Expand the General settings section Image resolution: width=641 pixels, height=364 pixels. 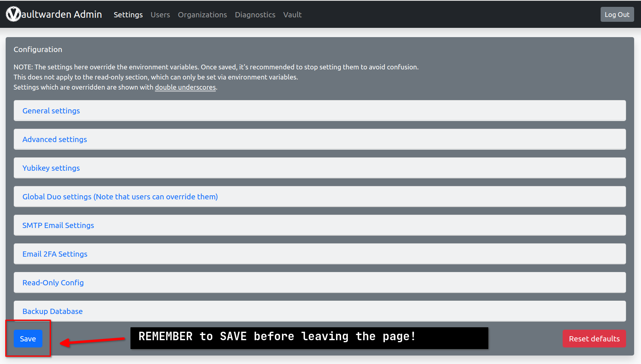click(51, 111)
